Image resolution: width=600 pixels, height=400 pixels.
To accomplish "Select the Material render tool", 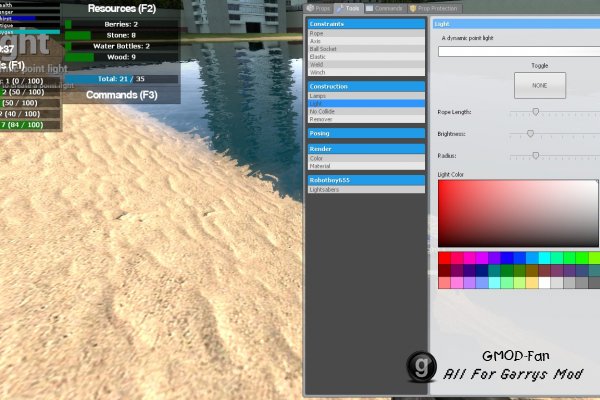I will [366, 166].
